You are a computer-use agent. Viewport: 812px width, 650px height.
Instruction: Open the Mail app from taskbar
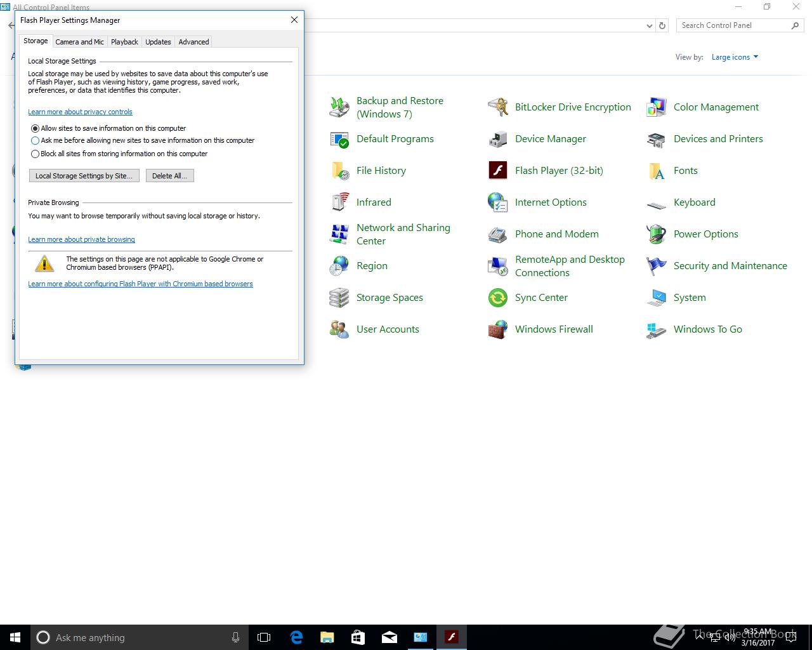[x=389, y=637]
